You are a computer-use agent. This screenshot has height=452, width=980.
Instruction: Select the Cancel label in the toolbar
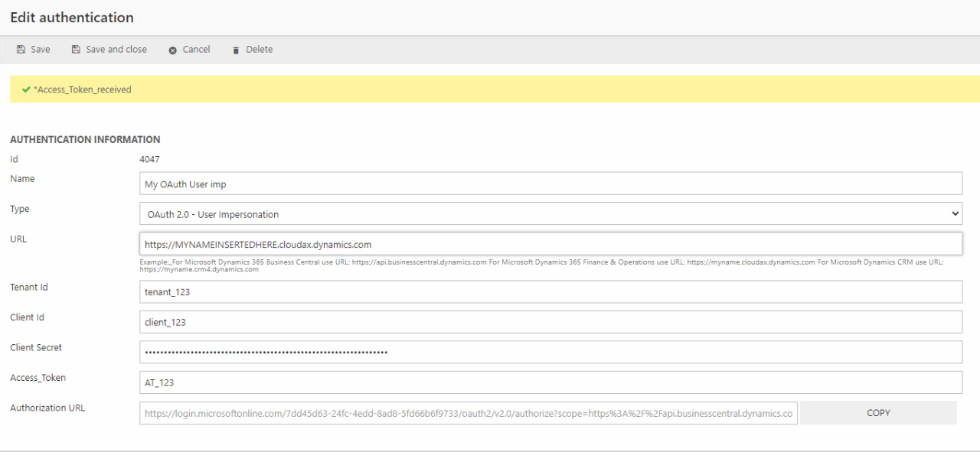coord(196,50)
